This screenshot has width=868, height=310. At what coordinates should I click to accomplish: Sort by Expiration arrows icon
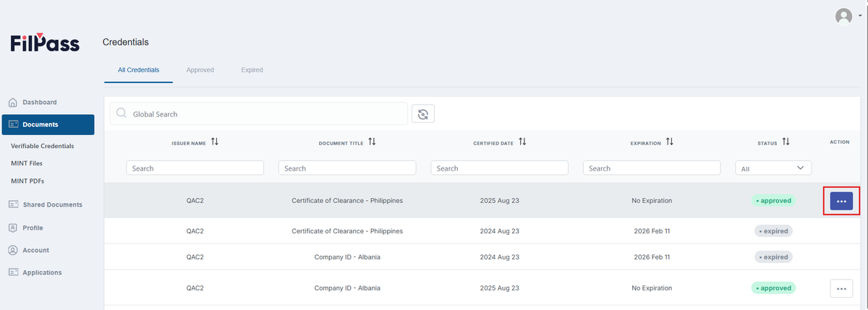pos(670,142)
